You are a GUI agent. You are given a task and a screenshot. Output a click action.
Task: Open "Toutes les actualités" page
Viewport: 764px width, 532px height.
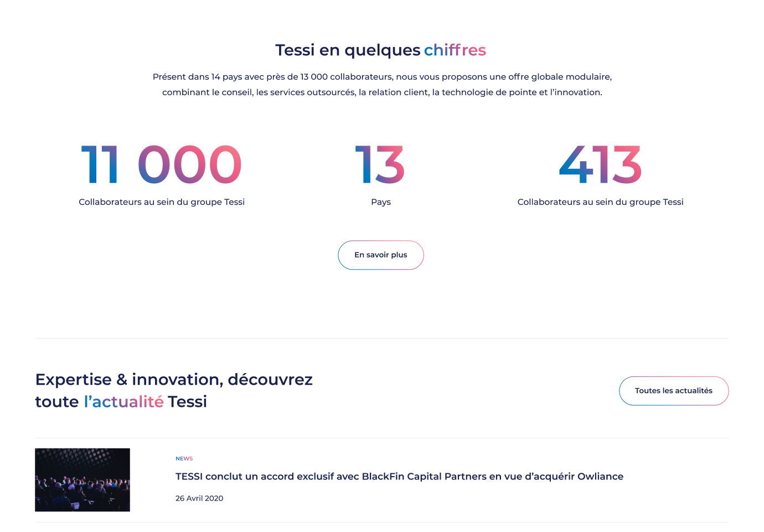click(673, 391)
